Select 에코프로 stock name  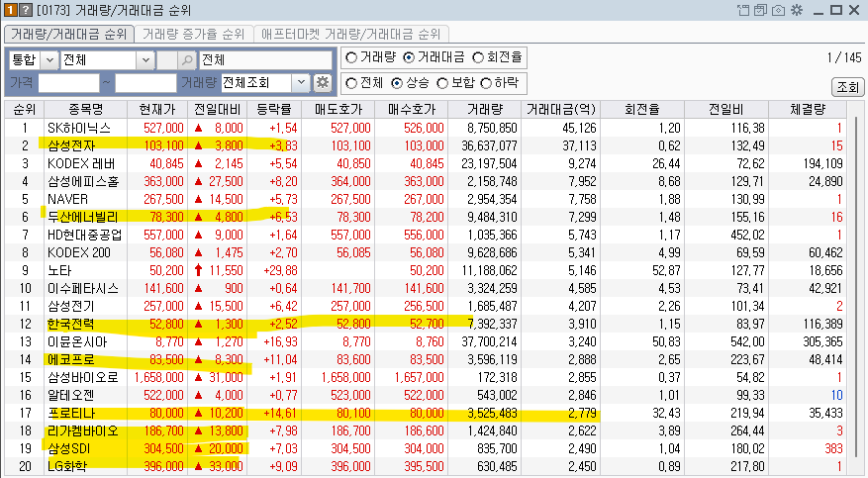coord(71,359)
